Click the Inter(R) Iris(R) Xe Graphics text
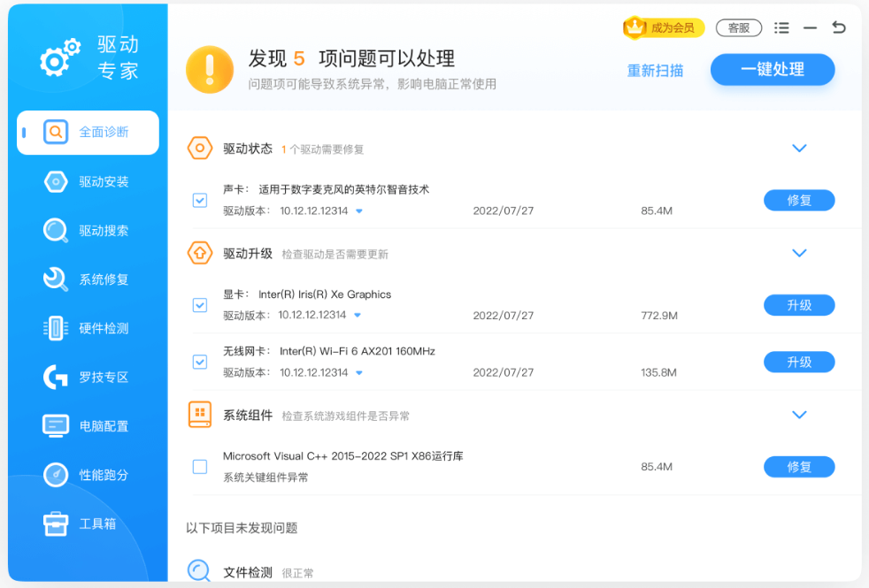 (325, 294)
